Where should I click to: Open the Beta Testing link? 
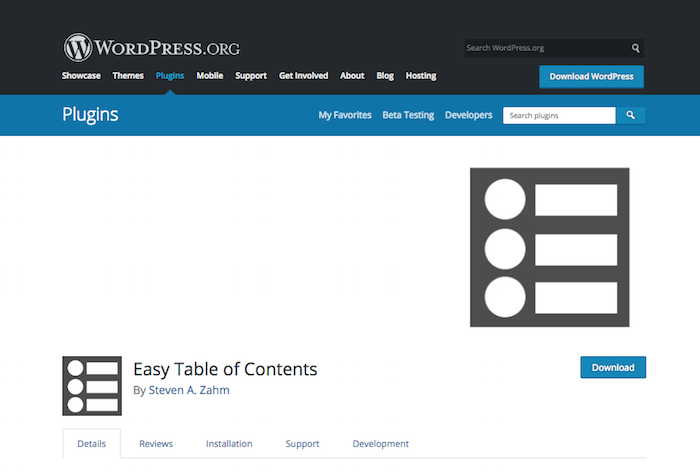point(408,115)
